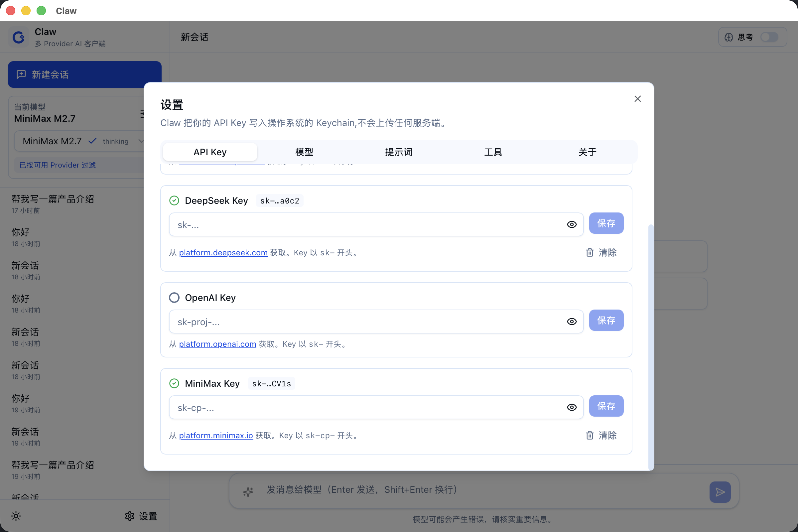Click the sk-…CV1s key badge

pyautogui.click(x=271, y=384)
